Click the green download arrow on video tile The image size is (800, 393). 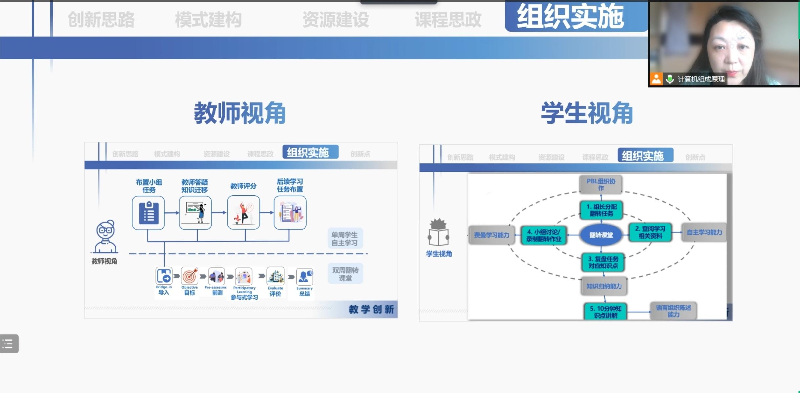click(x=669, y=79)
